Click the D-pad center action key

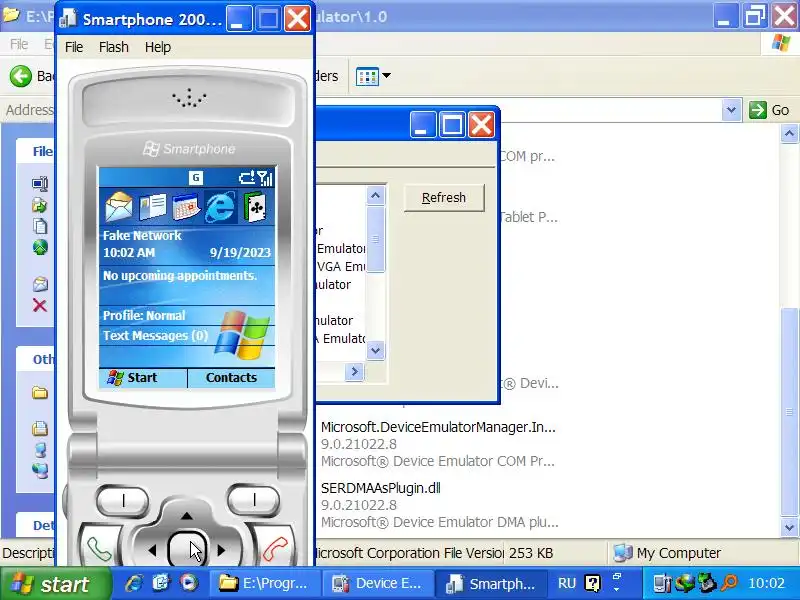tap(187, 549)
